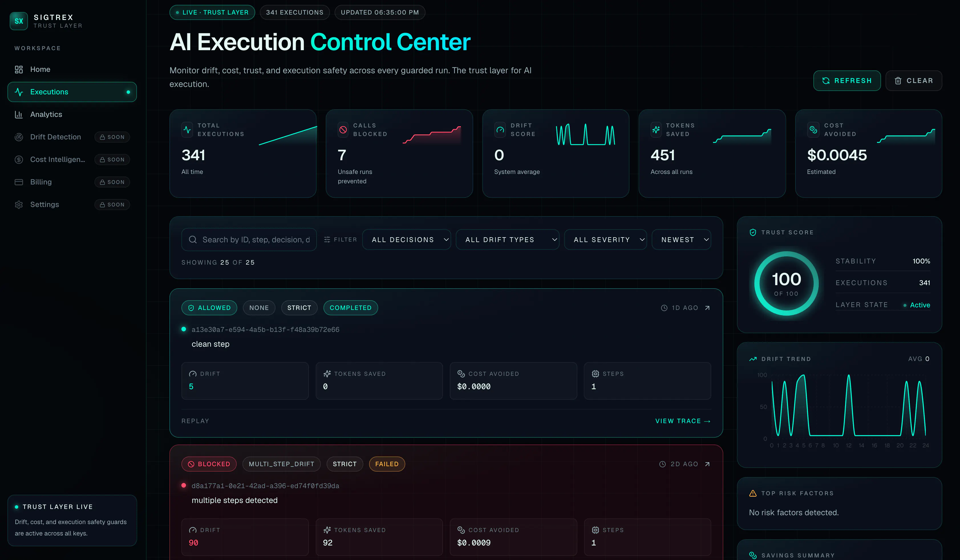960x560 pixels.
Task: Select Cost Intelligence in the sidebar
Action: click(72, 159)
